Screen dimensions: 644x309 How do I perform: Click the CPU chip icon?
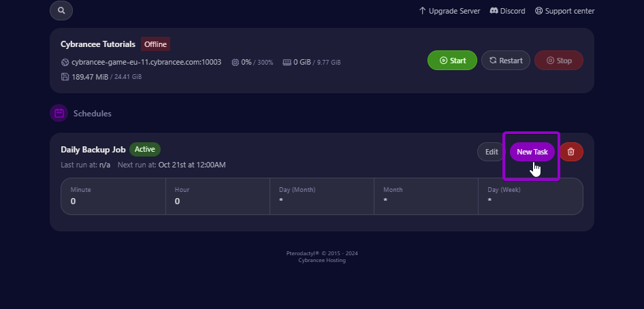pyautogui.click(x=235, y=63)
